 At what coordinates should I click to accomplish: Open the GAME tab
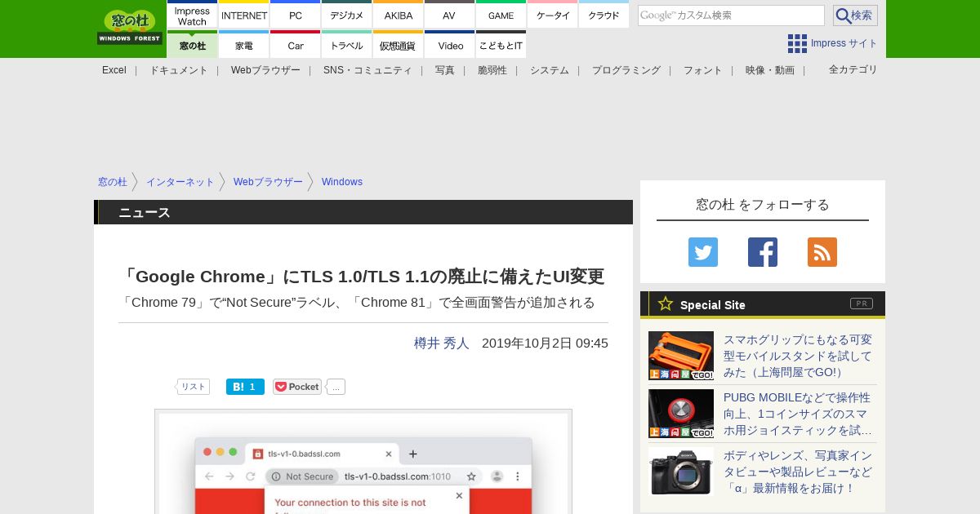click(501, 16)
